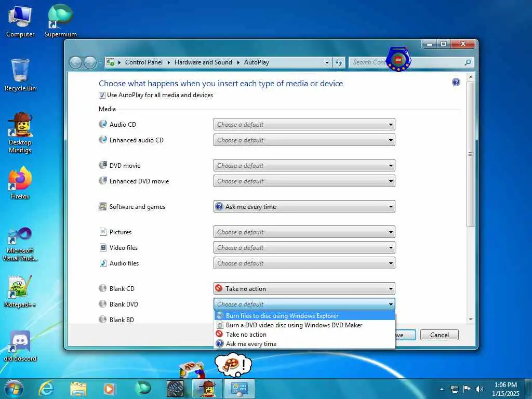Launch Internet Explorer from the taskbar
The height and width of the screenshot is (399, 532).
pyautogui.click(x=46, y=389)
